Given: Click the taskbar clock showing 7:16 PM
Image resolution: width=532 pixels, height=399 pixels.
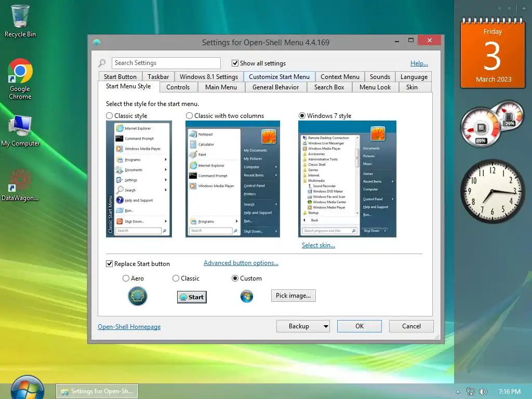Looking at the screenshot, I should click(510, 392).
